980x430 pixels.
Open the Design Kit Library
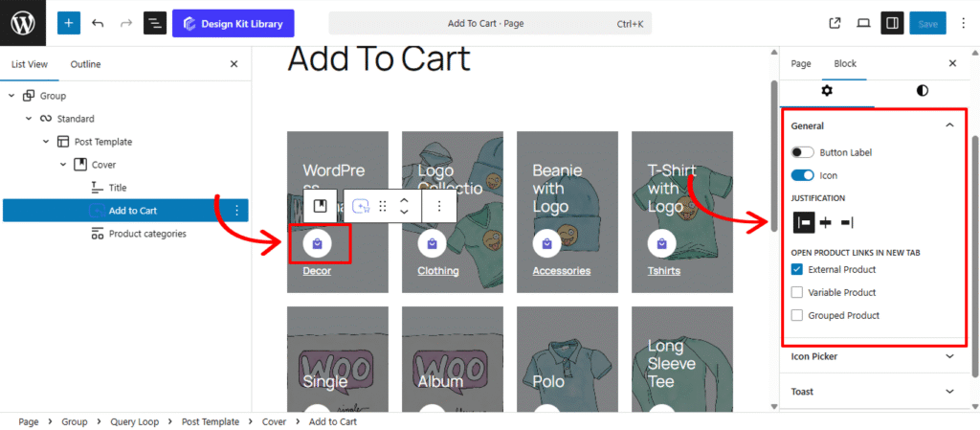tap(234, 23)
